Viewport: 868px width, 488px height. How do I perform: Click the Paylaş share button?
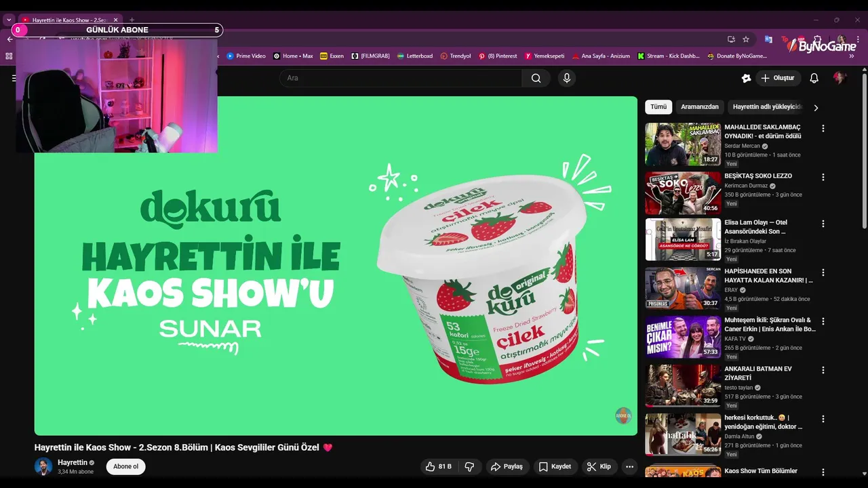click(x=507, y=466)
